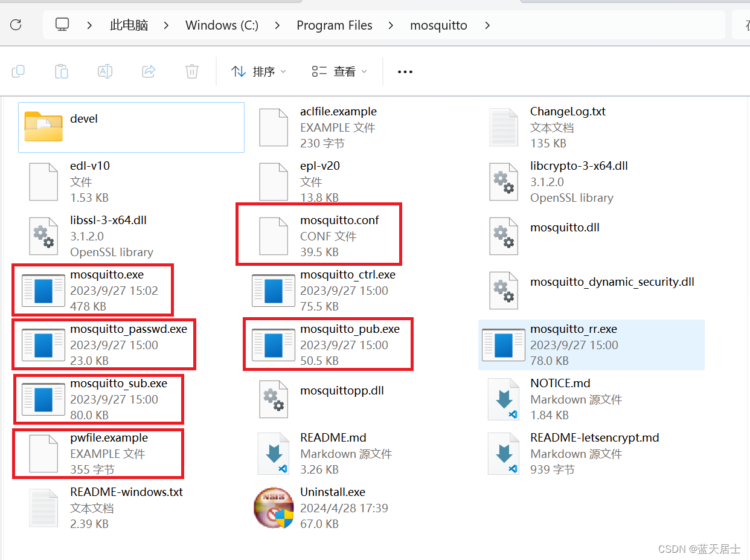The height and width of the screenshot is (560, 750).
Task: Click the README-letsencrypt.md file name text
Action: (595, 437)
